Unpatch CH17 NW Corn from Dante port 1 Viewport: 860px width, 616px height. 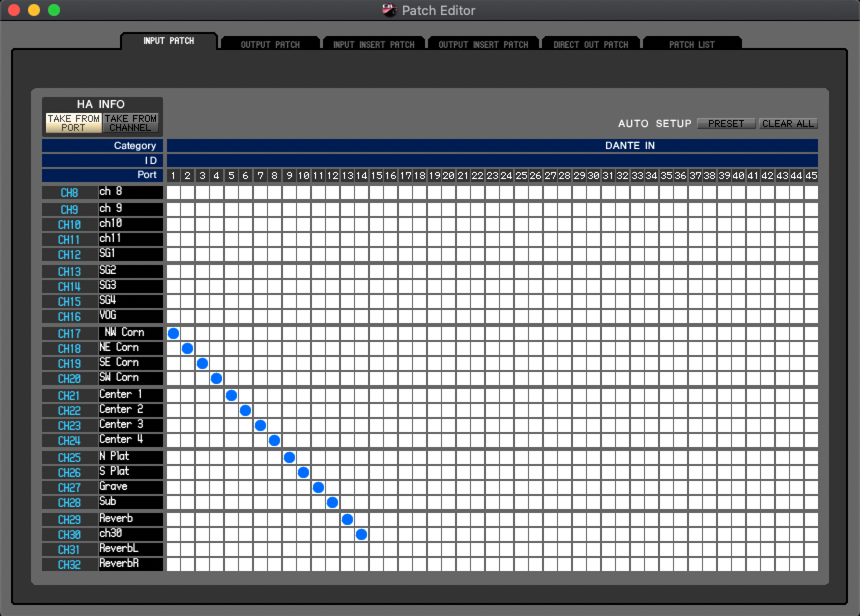click(173, 333)
